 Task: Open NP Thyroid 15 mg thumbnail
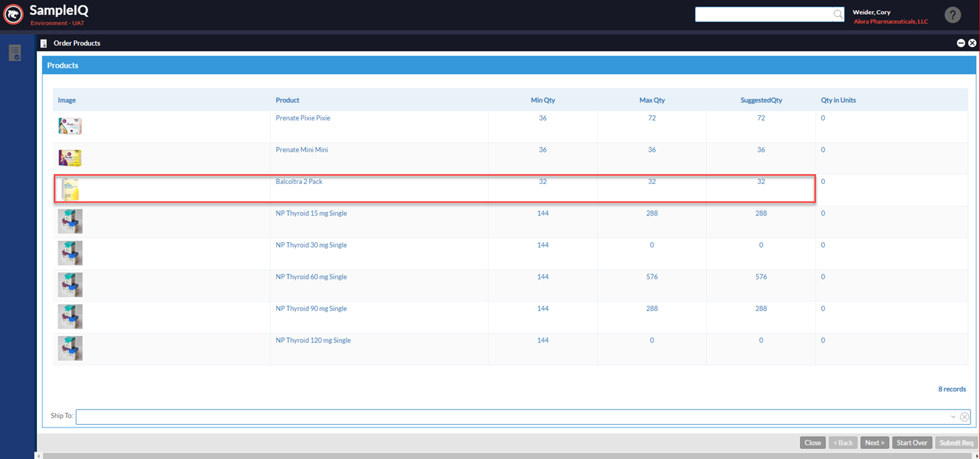[x=70, y=221]
